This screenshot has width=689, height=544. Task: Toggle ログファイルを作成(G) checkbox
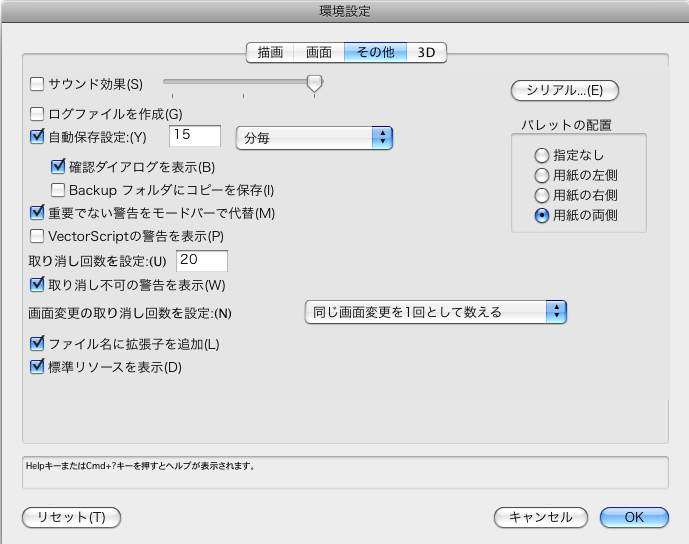(x=38, y=114)
